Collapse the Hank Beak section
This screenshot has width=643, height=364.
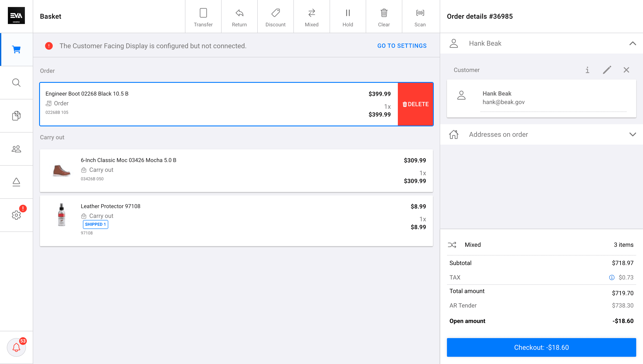pos(633,44)
